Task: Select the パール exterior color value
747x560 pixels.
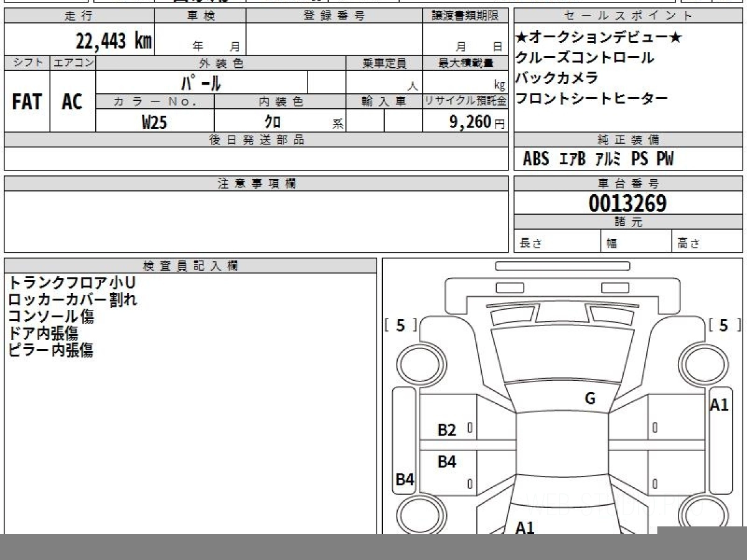Action: 201,83
